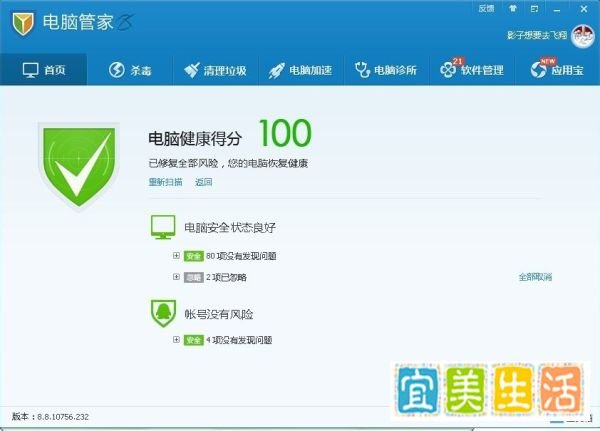Click the user avatar picture

click(x=582, y=36)
